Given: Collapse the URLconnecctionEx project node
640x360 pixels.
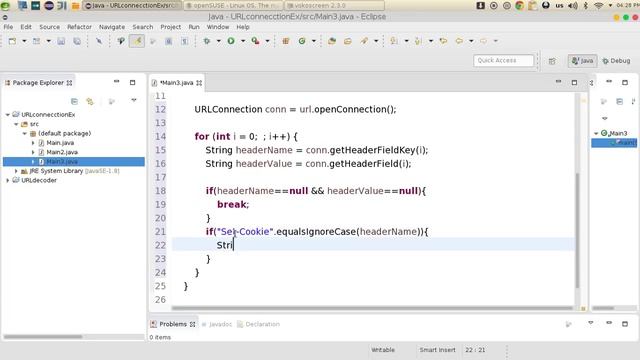Looking at the screenshot, I should pos(8,115).
